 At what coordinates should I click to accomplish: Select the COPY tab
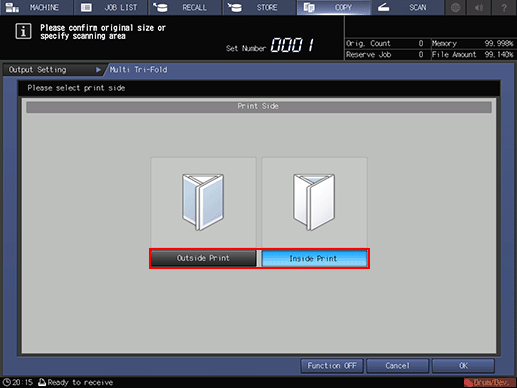333,7
